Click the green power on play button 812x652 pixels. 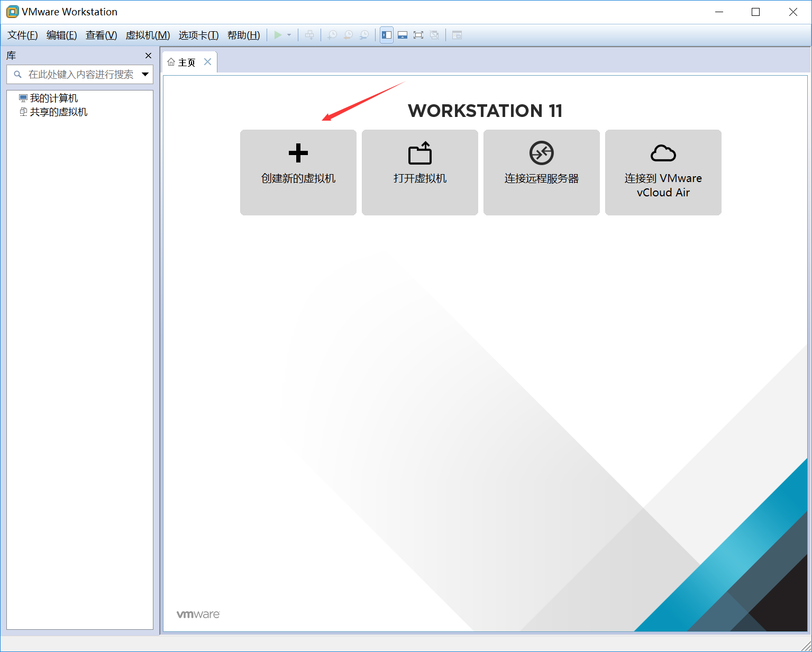(x=278, y=35)
